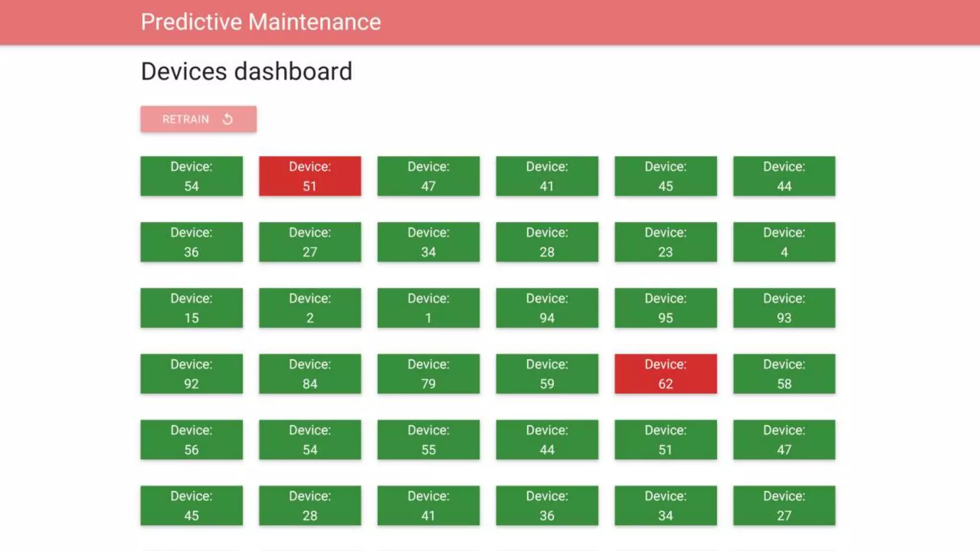
Task: Click the Device 1 tile
Action: [x=428, y=308]
